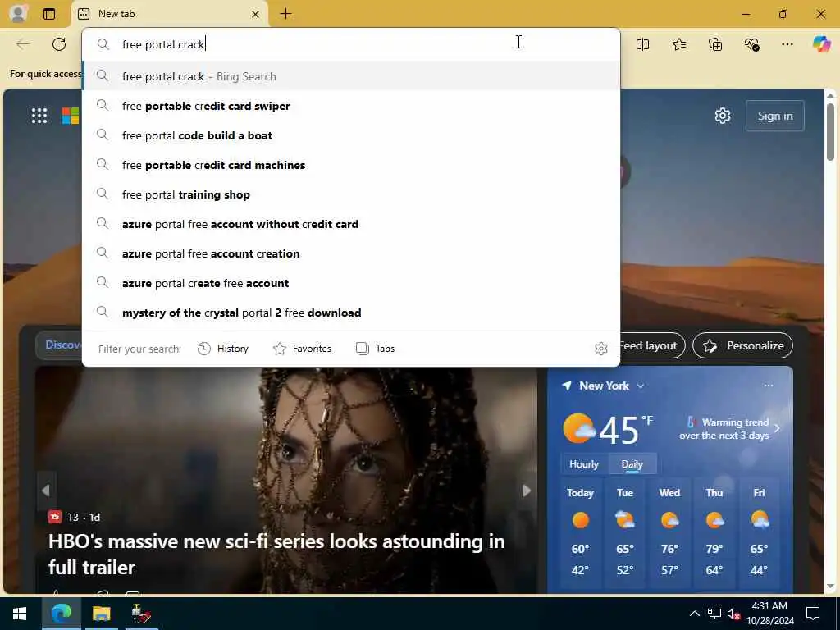Open Favorites from the toolbar star icon
840x630 pixels.
[x=678, y=44]
